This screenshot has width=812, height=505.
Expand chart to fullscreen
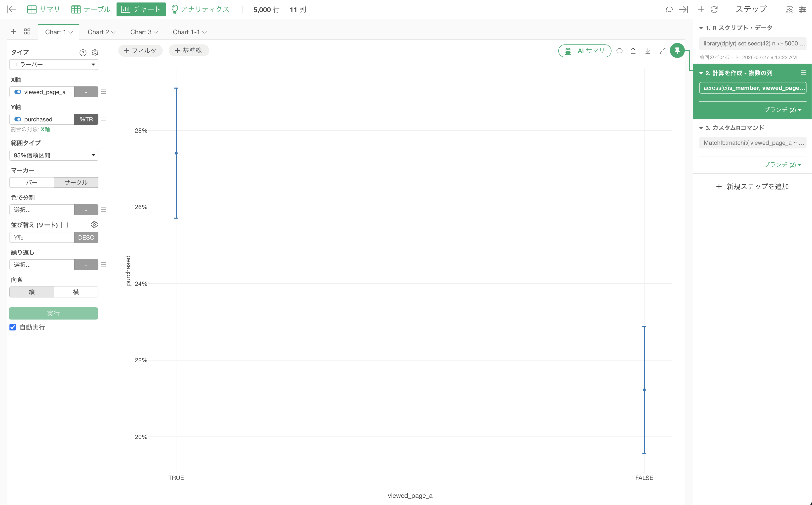tap(662, 51)
